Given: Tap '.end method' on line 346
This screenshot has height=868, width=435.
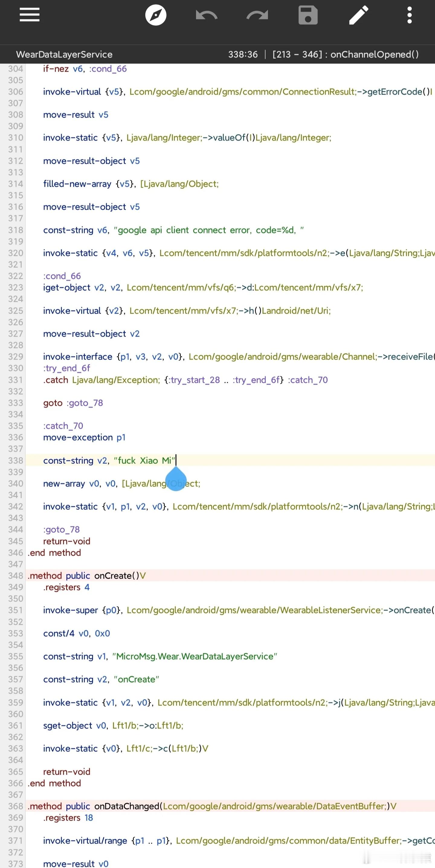Looking at the screenshot, I should (x=54, y=553).
